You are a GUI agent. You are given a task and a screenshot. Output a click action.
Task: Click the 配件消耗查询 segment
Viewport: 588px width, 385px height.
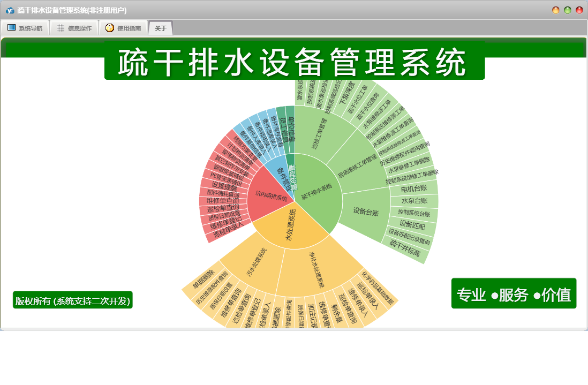coord(223,193)
